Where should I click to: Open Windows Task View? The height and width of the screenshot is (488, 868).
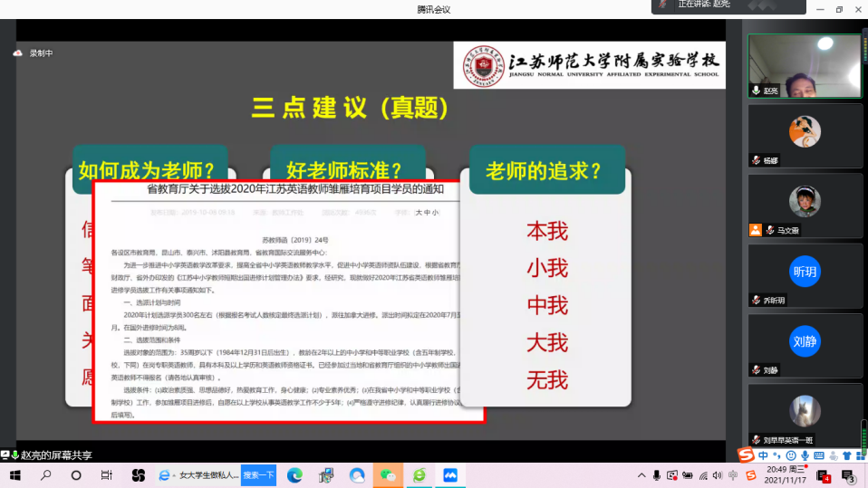(x=106, y=475)
